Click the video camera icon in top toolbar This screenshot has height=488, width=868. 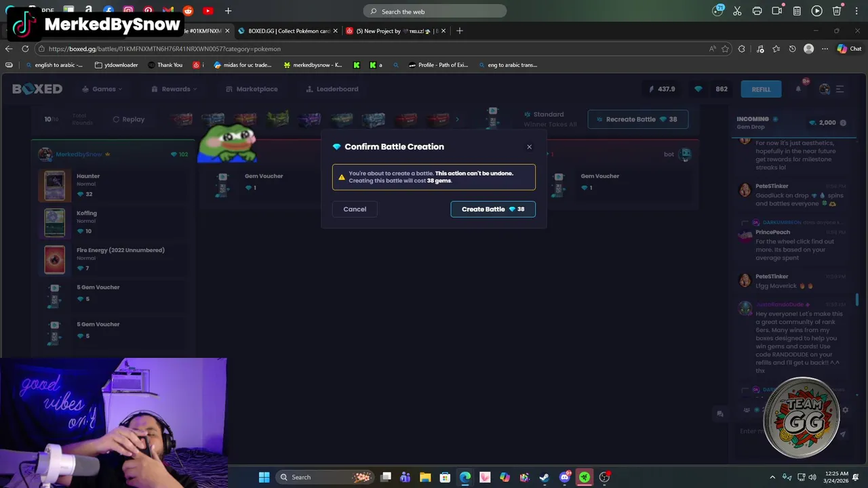(x=777, y=11)
